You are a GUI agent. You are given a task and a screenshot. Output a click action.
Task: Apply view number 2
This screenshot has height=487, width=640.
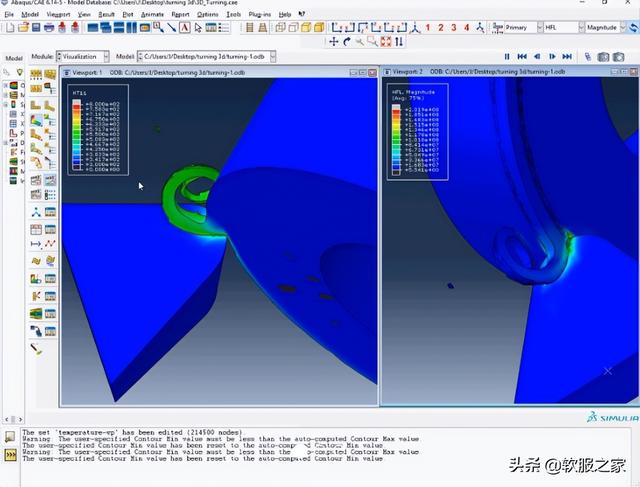tap(441, 28)
